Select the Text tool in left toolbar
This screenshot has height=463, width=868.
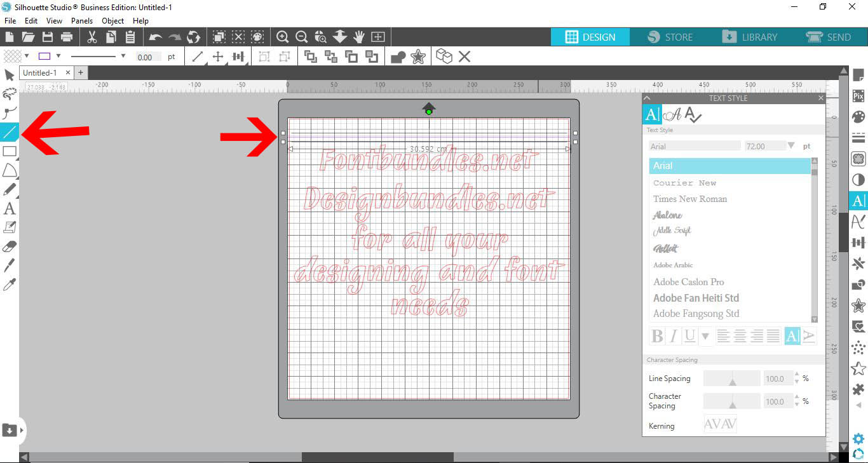click(10, 208)
